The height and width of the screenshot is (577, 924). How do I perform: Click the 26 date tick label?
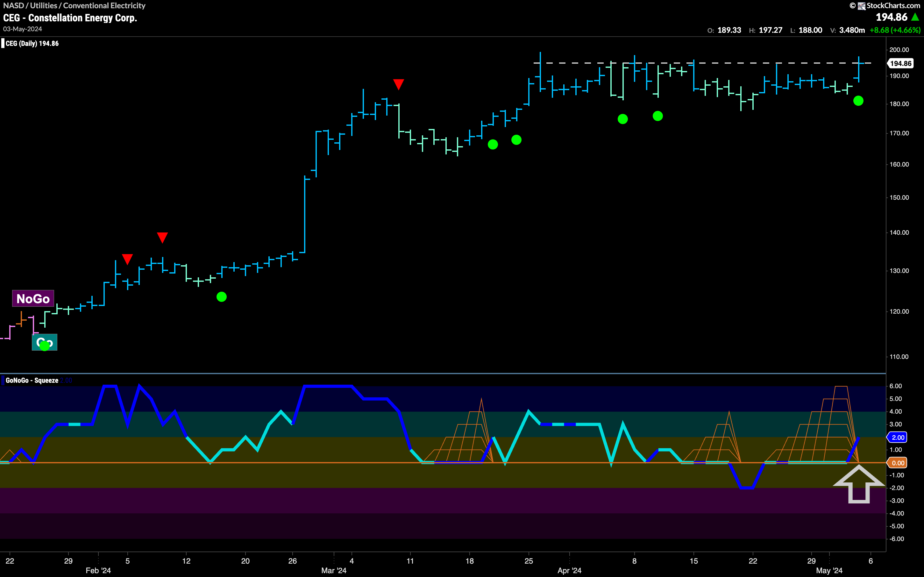coord(293,561)
